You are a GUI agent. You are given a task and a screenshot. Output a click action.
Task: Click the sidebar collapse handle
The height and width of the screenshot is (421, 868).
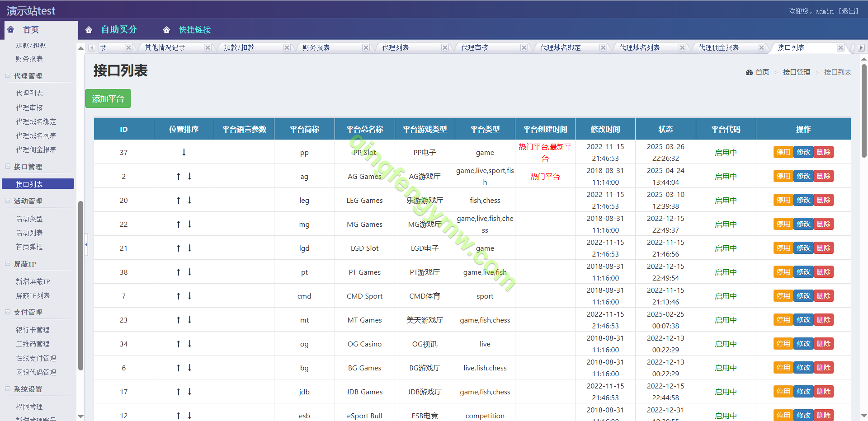(x=86, y=244)
